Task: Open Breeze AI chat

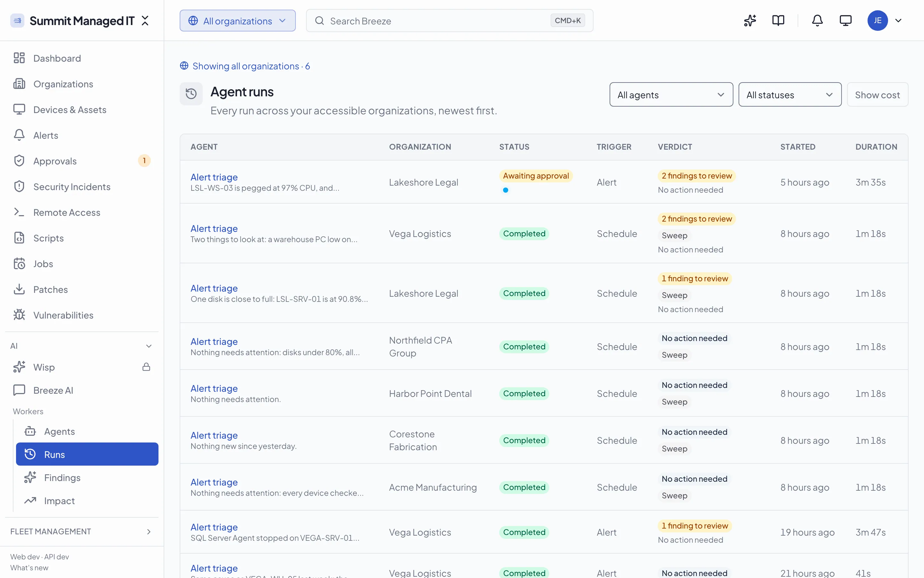Action: pyautogui.click(x=82, y=390)
